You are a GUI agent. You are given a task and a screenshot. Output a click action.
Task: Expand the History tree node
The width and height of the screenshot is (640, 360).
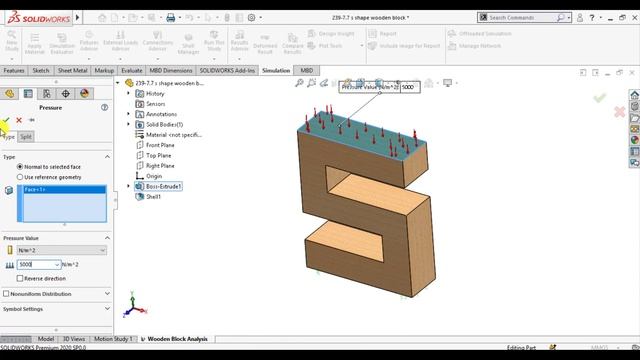pos(129,93)
